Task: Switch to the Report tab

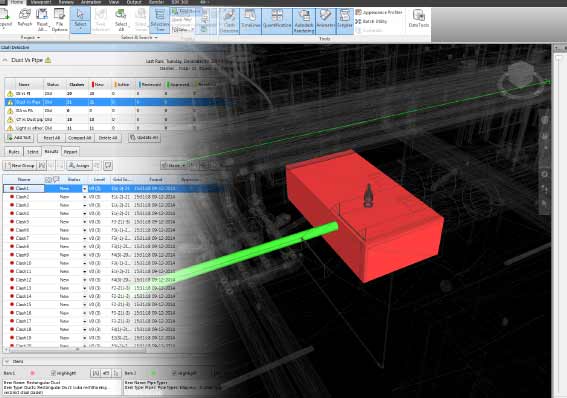Action: pos(71,152)
